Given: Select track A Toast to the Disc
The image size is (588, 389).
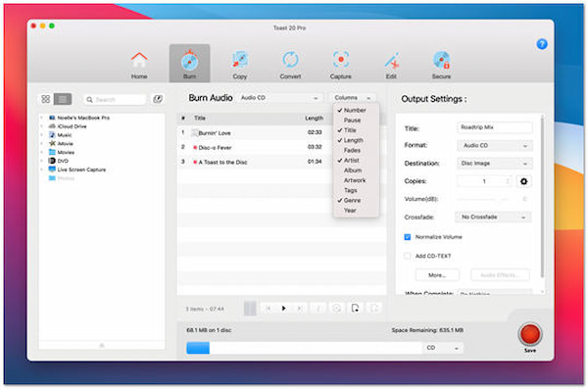Looking at the screenshot, I should tap(254, 162).
